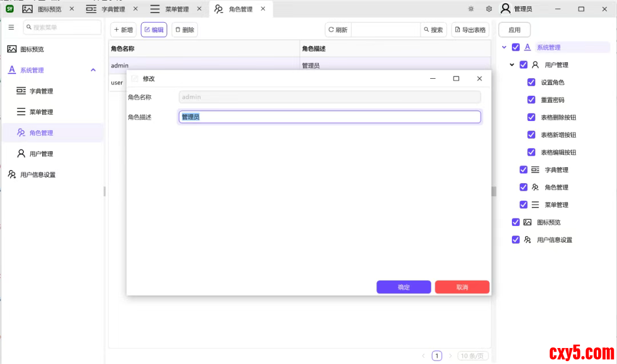Viewport: 617px width, 364px height.
Task: Click the 用户信息设置 sidebar icon
Action: tap(12, 175)
